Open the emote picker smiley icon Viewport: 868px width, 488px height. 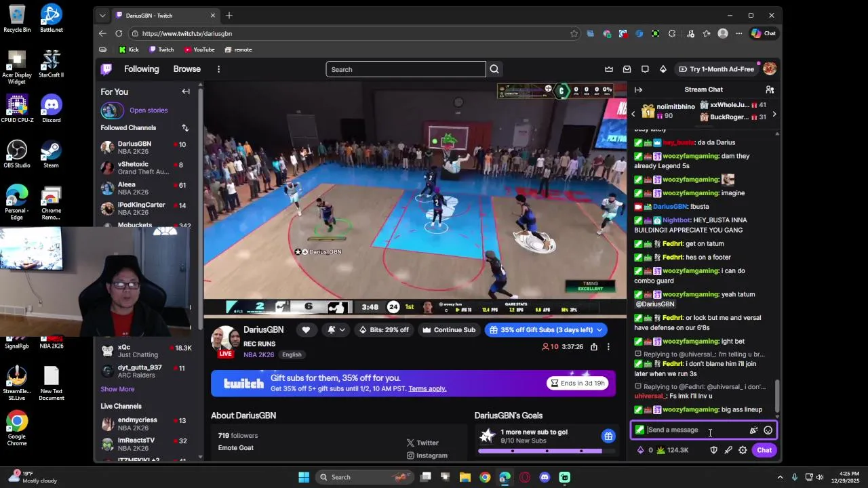tap(768, 430)
